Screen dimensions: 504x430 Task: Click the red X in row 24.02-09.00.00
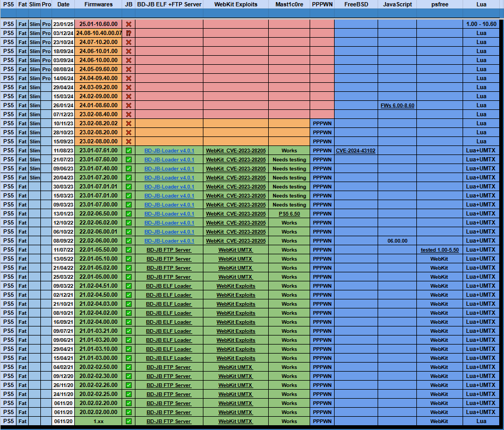tap(129, 96)
